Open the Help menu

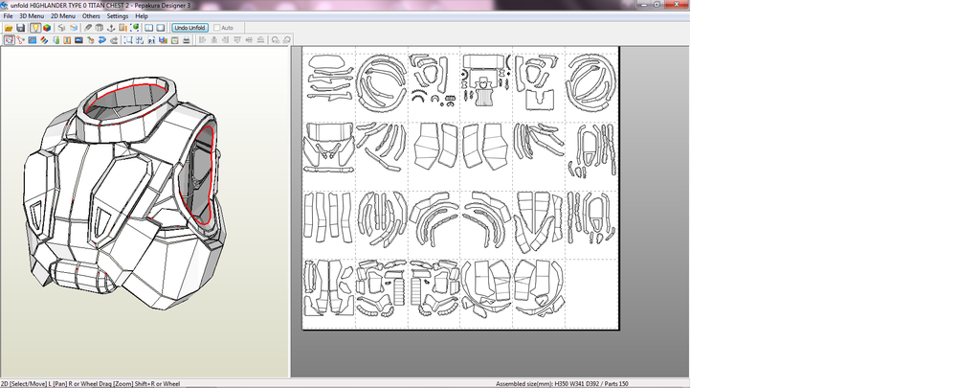click(142, 16)
